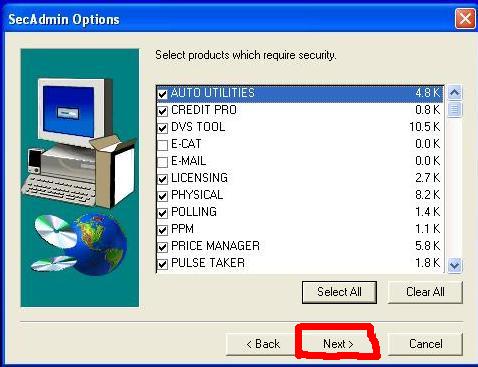Viewport: 478px width, 367px height.
Task: Click the Select All button
Action: click(x=339, y=292)
